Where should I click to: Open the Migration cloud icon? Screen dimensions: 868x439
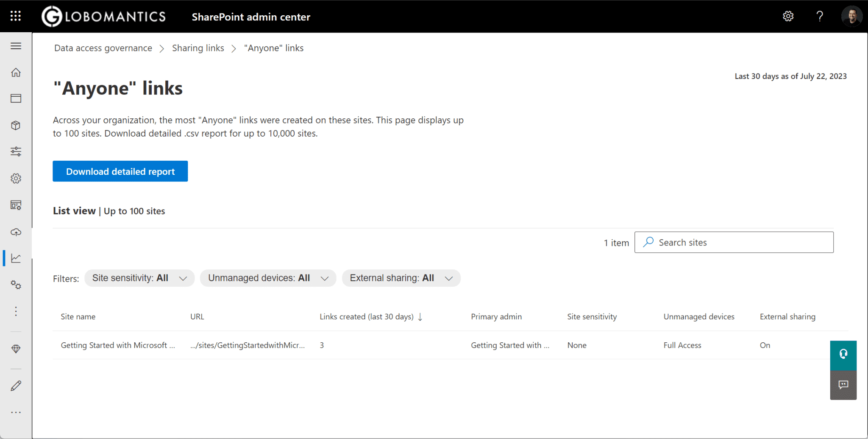[x=16, y=232]
